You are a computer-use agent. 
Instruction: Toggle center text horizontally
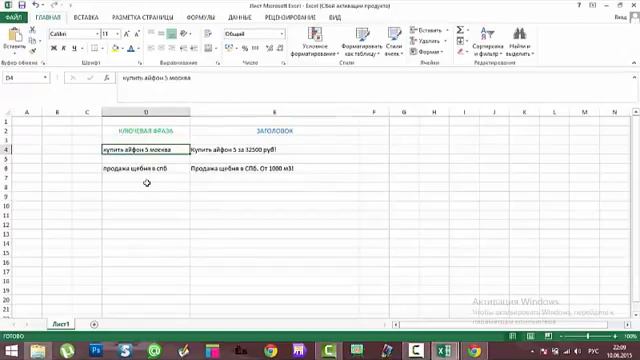pyautogui.click(x=161, y=48)
